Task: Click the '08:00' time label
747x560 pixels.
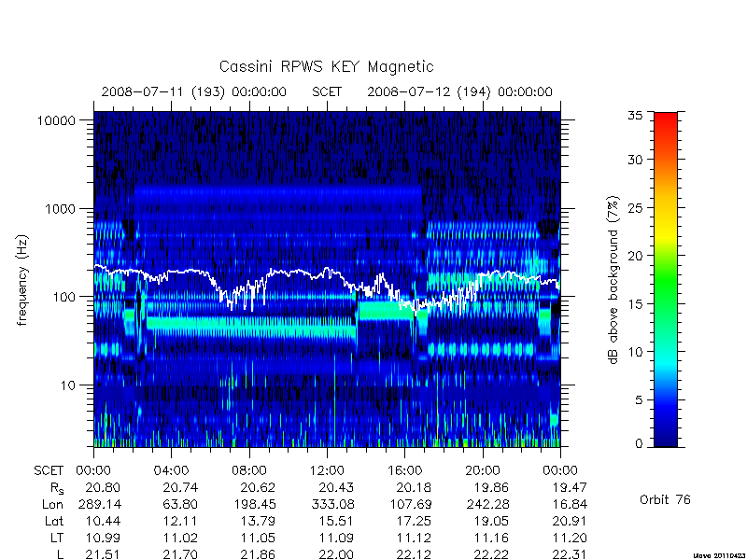Action: click(249, 471)
